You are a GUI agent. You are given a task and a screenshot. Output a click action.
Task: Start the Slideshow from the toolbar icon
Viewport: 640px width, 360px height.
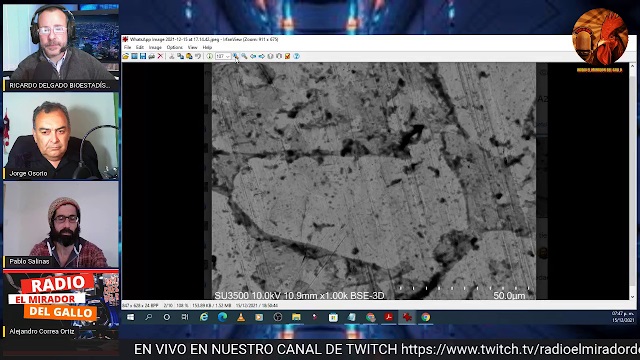click(134, 56)
